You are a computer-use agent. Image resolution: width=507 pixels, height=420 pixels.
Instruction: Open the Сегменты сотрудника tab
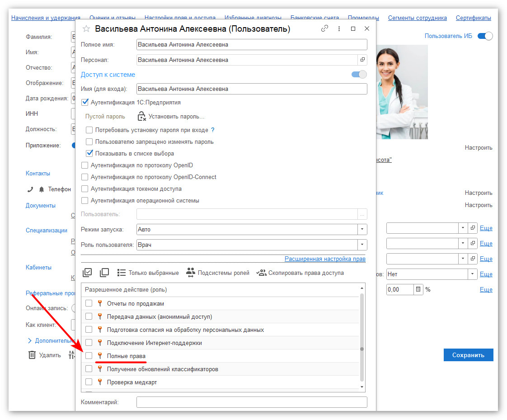click(417, 18)
